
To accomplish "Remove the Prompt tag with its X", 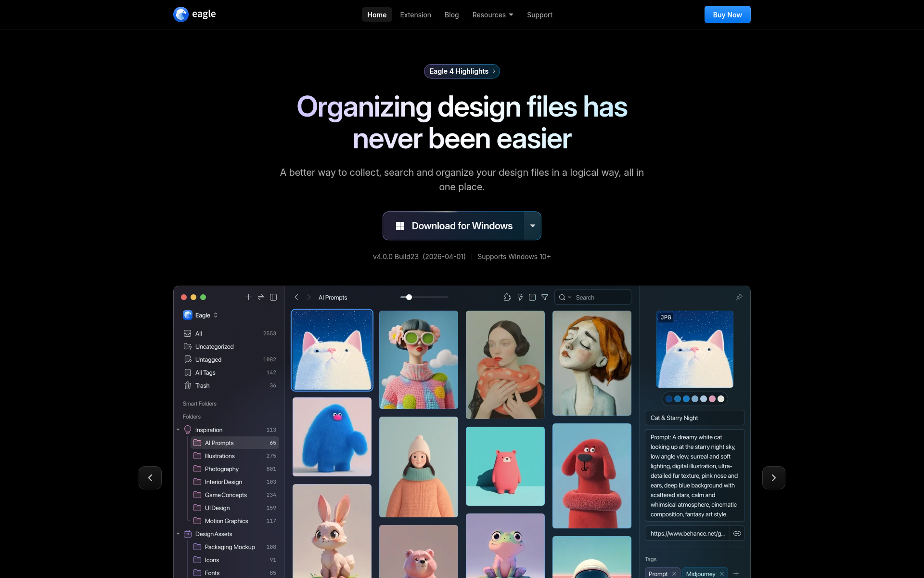I will pos(674,574).
